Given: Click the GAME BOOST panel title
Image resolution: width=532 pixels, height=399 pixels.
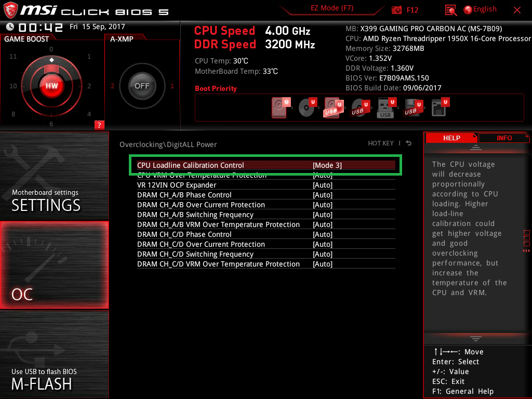Looking at the screenshot, I should pos(26,39).
